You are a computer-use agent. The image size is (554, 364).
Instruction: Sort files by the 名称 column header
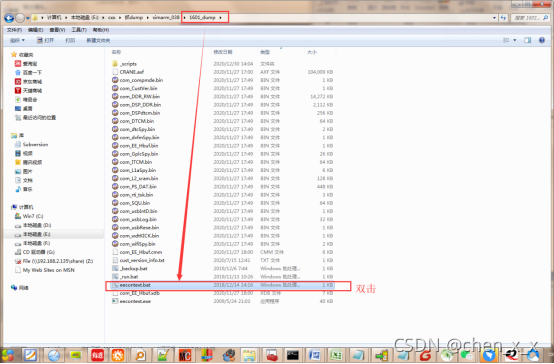click(116, 52)
